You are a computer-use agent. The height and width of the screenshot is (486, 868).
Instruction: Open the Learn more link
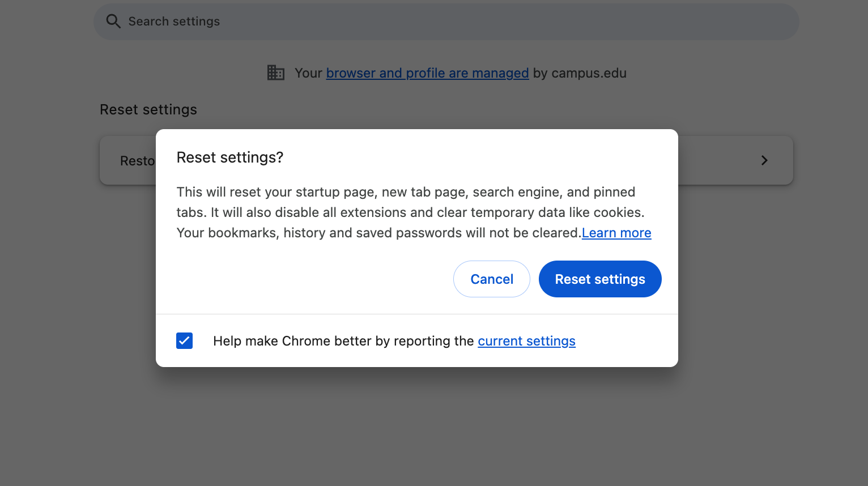pyautogui.click(x=616, y=233)
